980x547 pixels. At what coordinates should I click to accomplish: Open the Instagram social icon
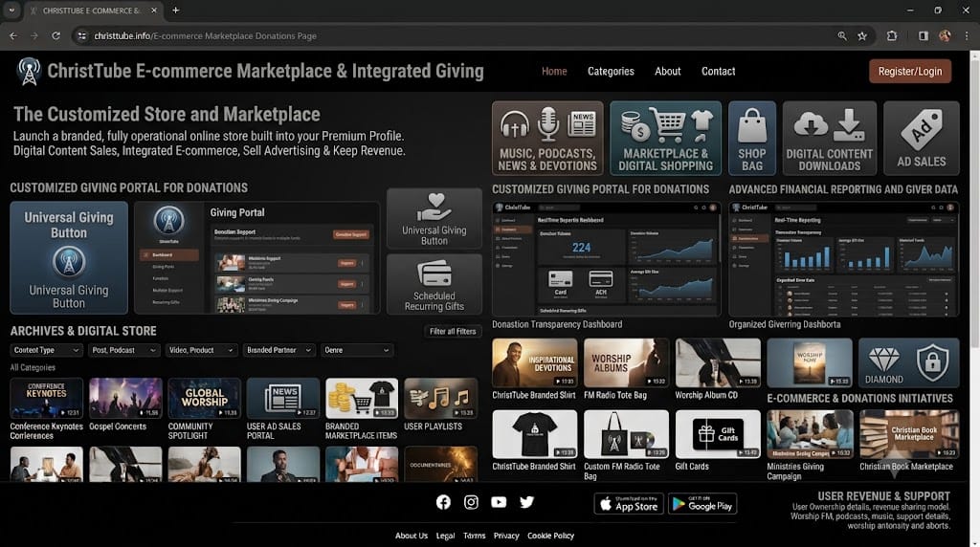pyautogui.click(x=471, y=502)
